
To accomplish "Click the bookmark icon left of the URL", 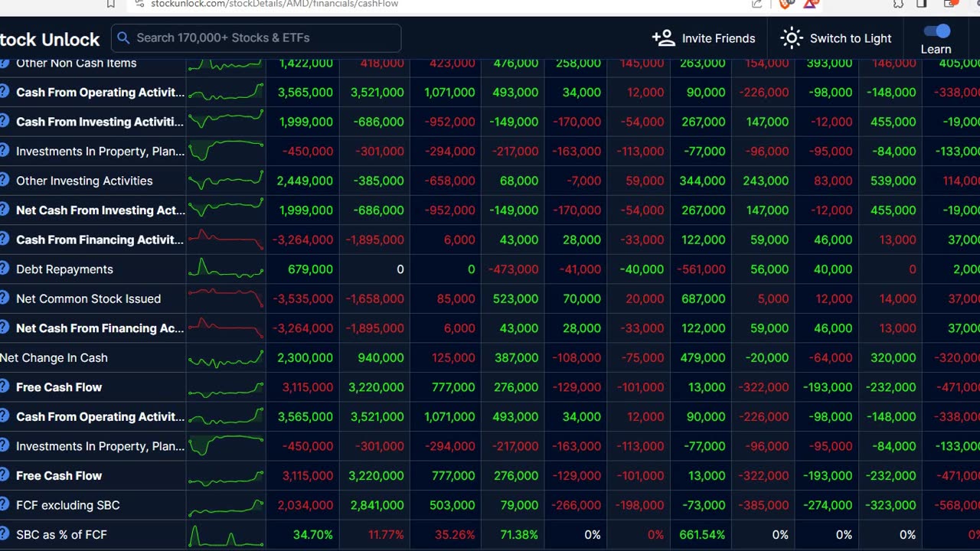I will pyautogui.click(x=111, y=4).
